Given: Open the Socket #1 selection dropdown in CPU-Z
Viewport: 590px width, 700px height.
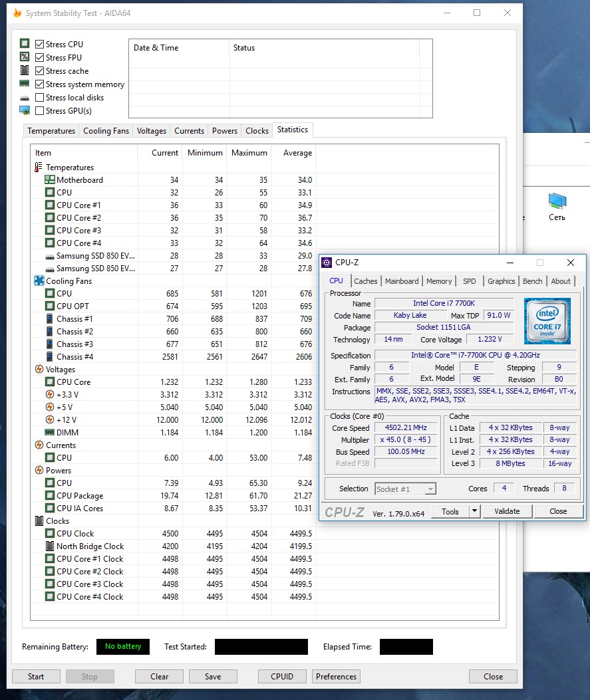Looking at the screenshot, I should click(406, 489).
